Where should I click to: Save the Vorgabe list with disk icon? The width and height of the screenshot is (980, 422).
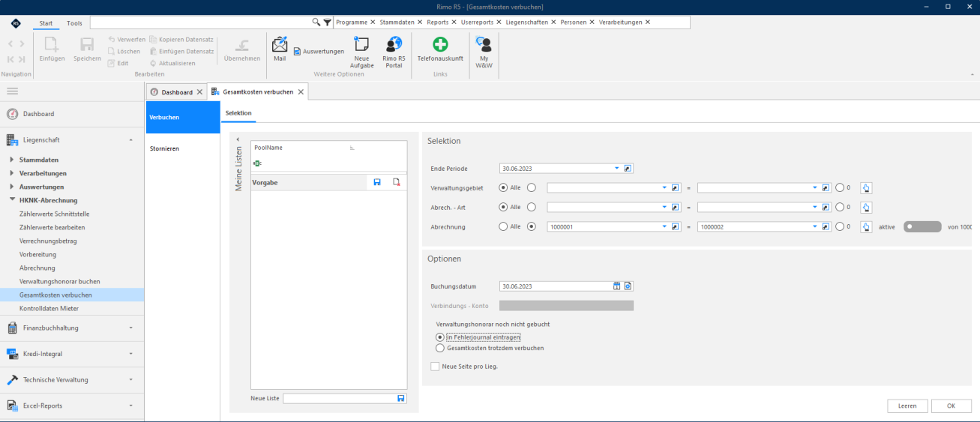[x=377, y=182]
